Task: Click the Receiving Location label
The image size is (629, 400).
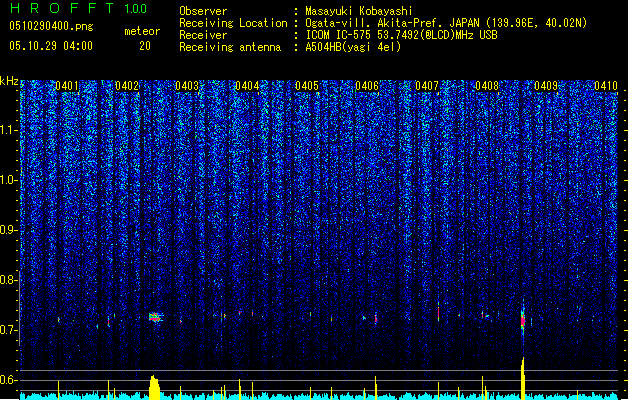Action: (233, 23)
